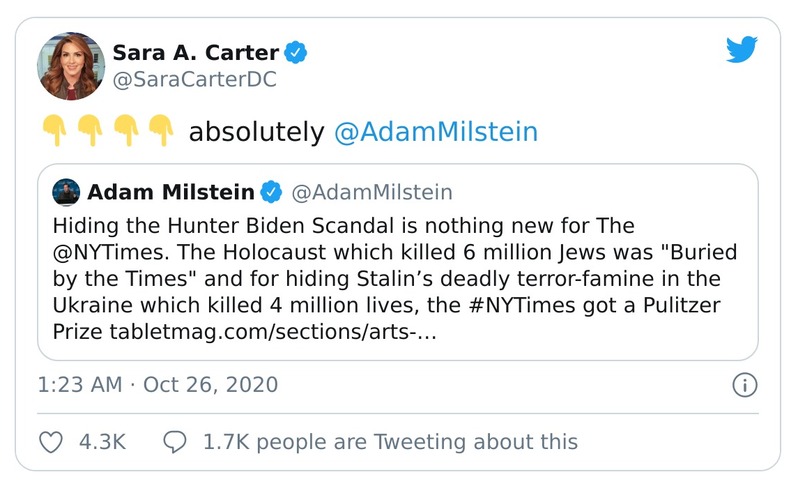Follow the blue @AdamMilstein mention

click(435, 132)
